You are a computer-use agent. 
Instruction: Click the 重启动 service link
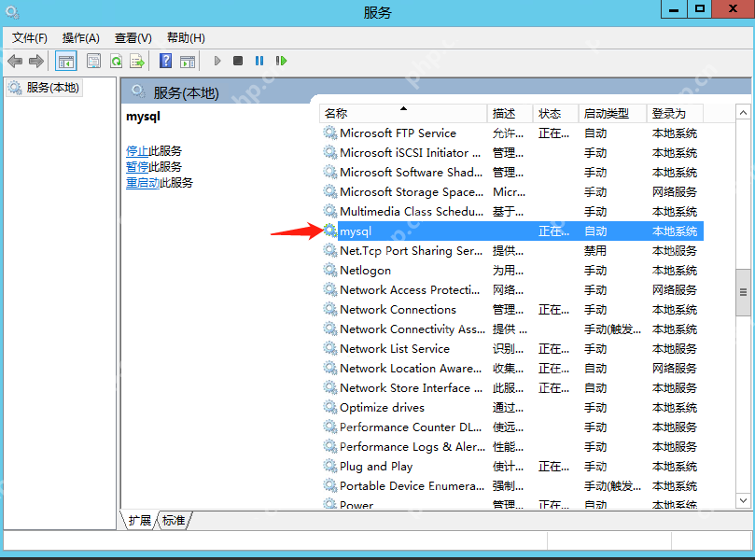(143, 183)
